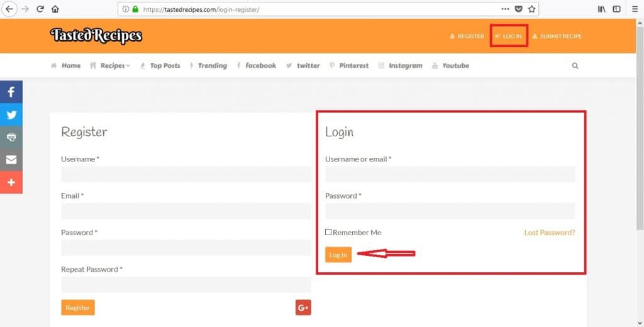Open the Pinterest navigation link
Screen dimensions: 644x327
[x=349, y=66]
